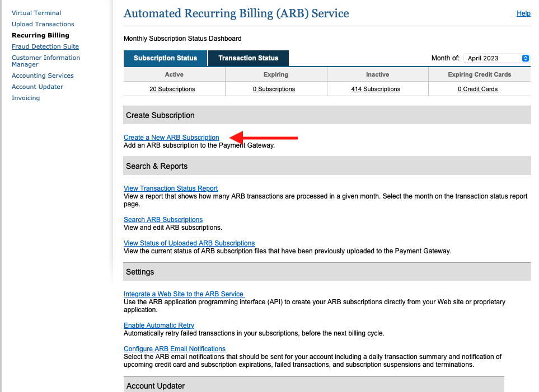Screen dimensions: 539x392
Task: View Status of Uploaded ARB Subscriptions
Action: tap(189, 243)
